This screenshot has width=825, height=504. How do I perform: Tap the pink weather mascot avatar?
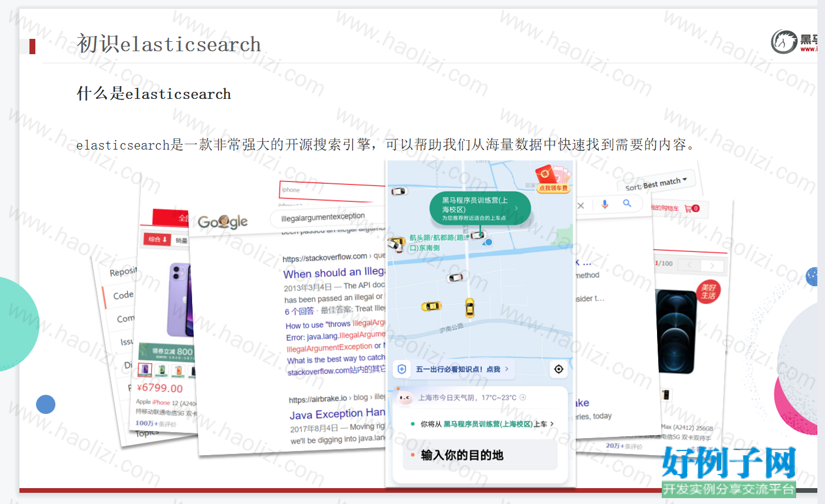(404, 397)
